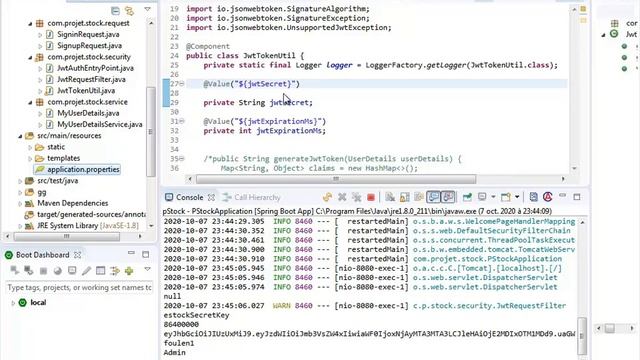Viewport: 640px width, 360px height.
Task: Toggle Show Console on Standard Error
Action: [x=448, y=197]
